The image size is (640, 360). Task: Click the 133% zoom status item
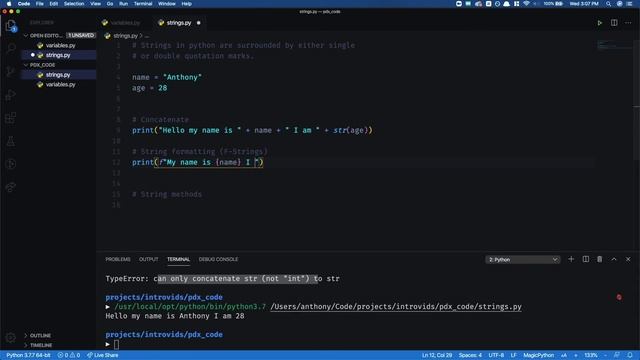pos(591,355)
